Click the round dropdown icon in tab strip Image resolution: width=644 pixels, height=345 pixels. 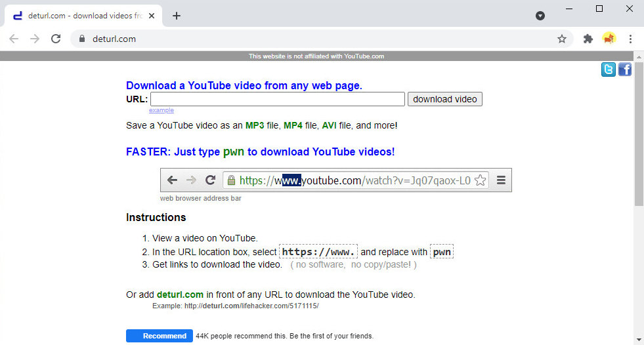coord(540,16)
